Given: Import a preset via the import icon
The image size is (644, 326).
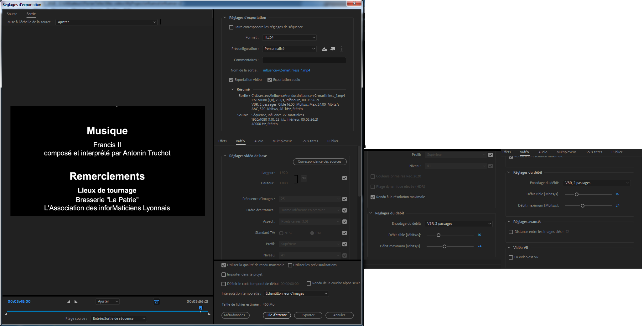Looking at the screenshot, I should (333, 49).
